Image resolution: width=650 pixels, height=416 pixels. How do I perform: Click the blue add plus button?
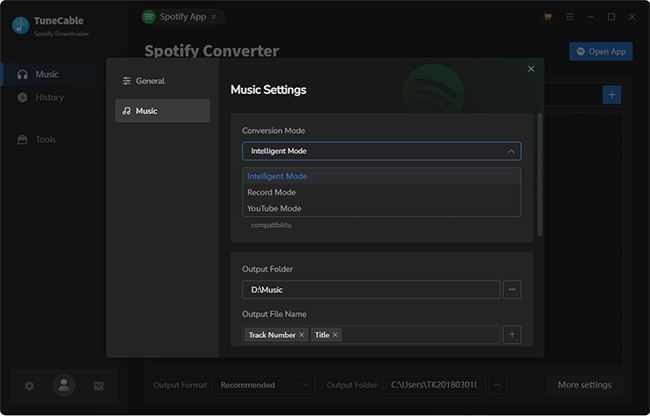point(612,95)
